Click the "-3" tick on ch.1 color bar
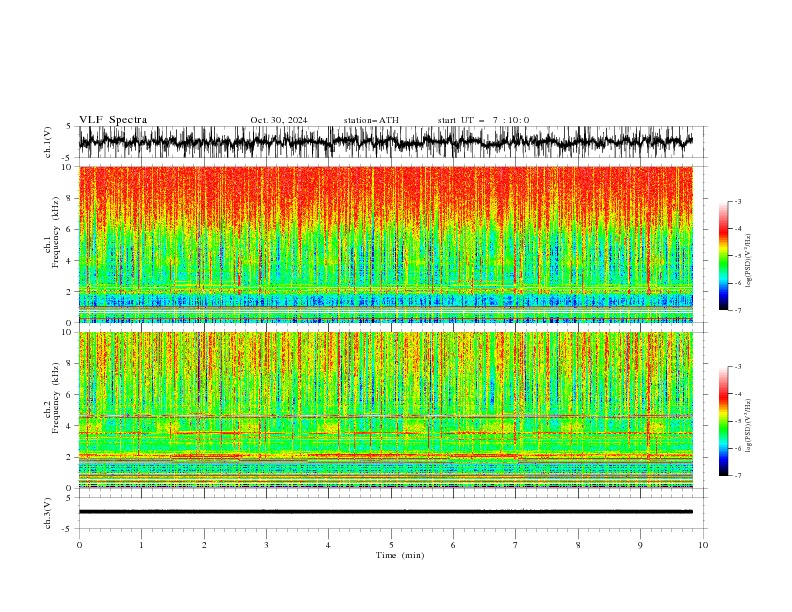Screen dimensions: 792x612 [737, 201]
